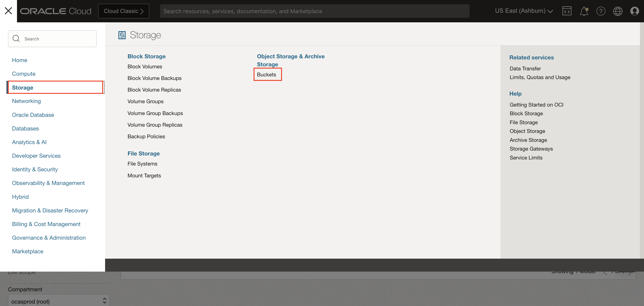The image size is (644, 306).
Task: Open File Systems
Action: point(142,164)
